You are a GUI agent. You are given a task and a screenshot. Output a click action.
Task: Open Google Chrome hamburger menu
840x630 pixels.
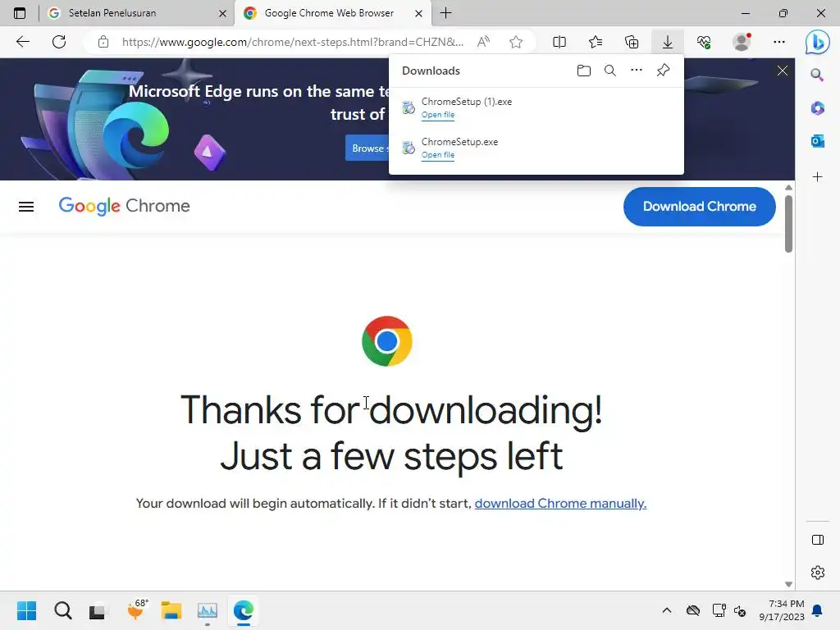26,207
